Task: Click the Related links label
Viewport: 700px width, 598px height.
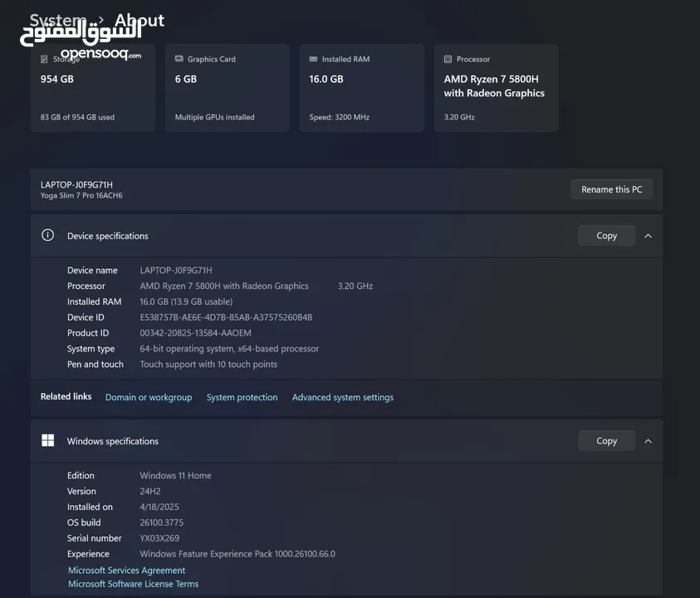Action: [x=66, y=396]
